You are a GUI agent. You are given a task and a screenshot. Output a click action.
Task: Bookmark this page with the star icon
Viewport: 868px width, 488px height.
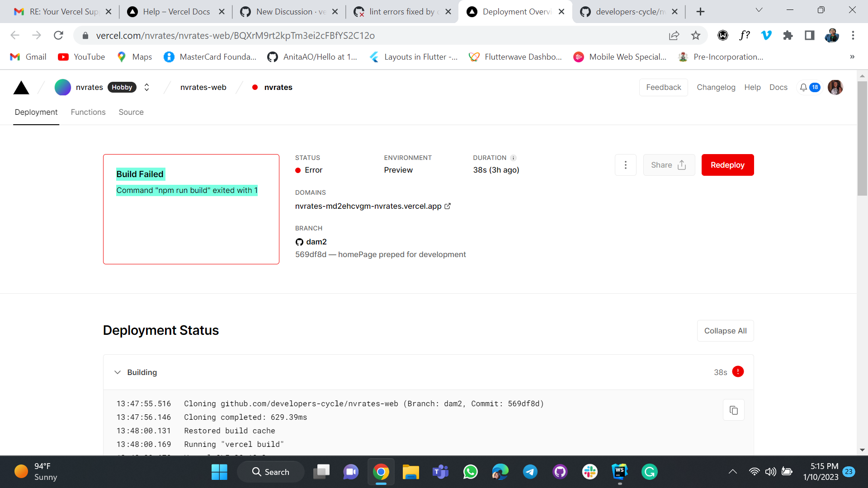point(695,35)
